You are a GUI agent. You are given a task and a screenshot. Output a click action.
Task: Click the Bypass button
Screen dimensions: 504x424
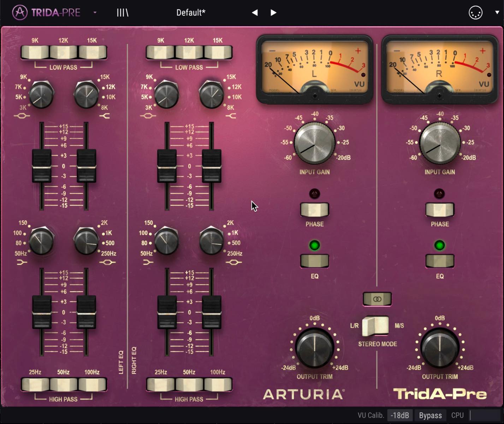pyautogui.click(x=430, y=415)
